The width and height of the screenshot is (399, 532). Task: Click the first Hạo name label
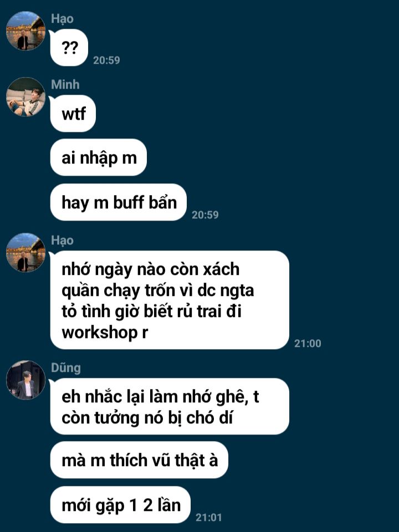click(62, 19)
